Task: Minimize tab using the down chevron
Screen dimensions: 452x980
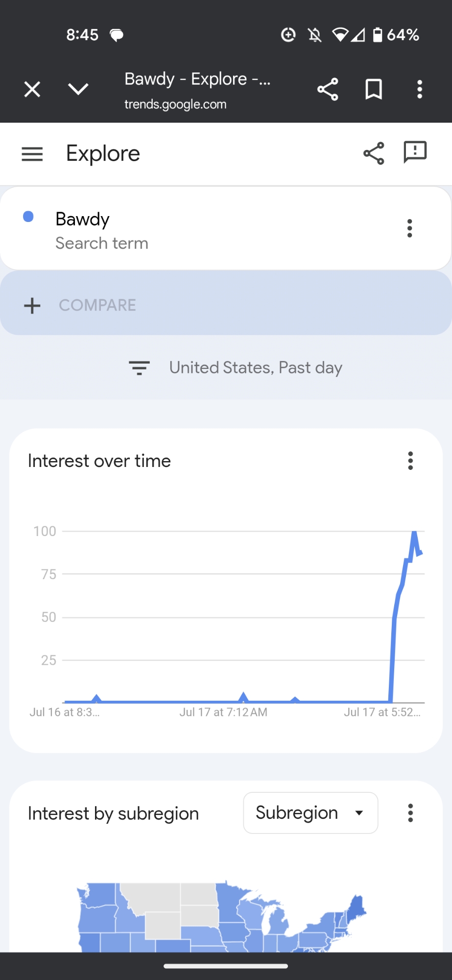Action: tap(78, 89)
